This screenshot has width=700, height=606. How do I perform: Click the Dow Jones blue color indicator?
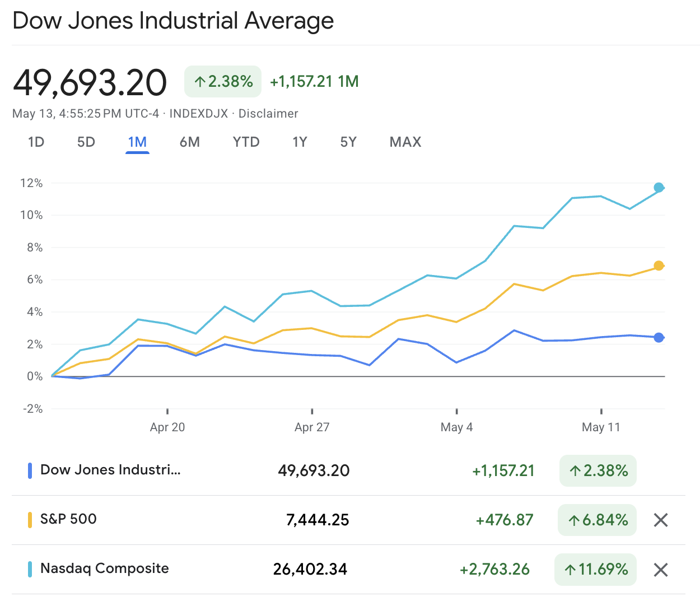coord(30,470)
